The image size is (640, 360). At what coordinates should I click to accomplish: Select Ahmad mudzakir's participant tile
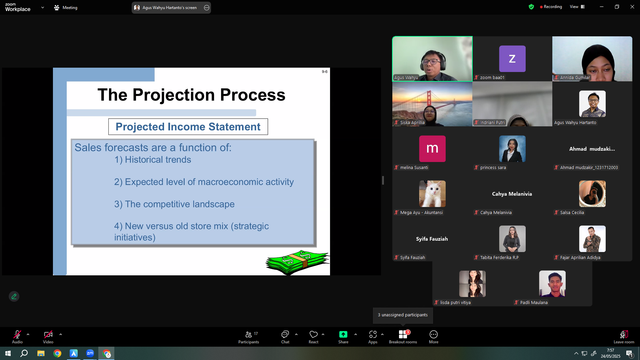[x=592, y=149]
